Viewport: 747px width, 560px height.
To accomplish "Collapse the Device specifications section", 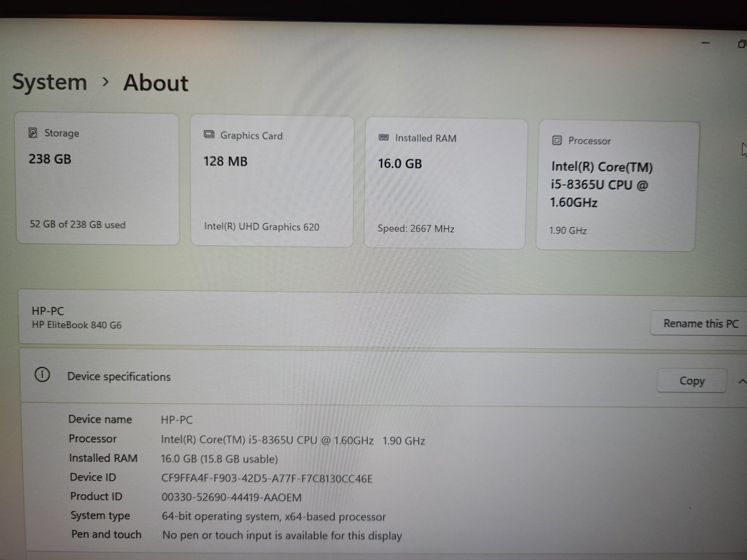I will [x=742, y=382].
